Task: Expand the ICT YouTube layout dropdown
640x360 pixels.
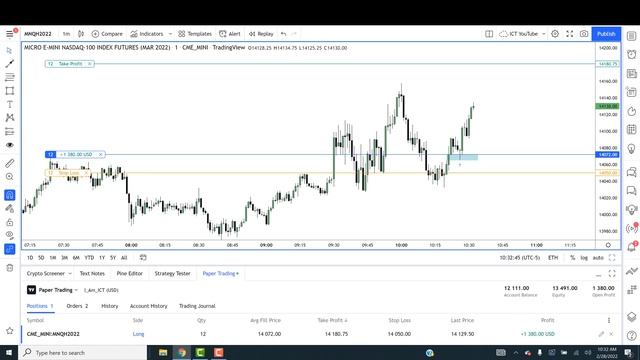Action: (544, 34)
